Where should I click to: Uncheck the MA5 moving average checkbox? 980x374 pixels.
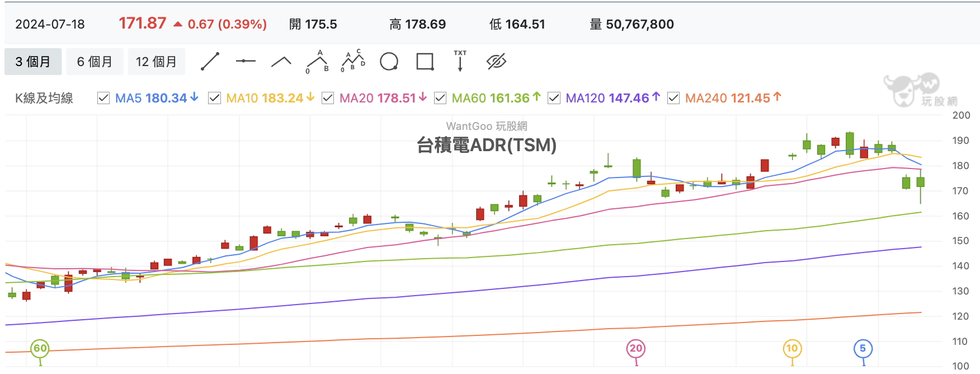tap(103, 98)
